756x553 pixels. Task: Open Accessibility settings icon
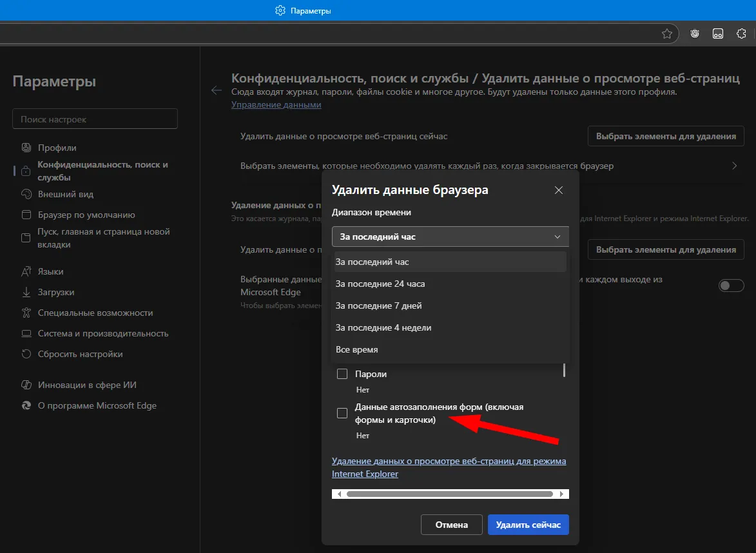point(26,313)
